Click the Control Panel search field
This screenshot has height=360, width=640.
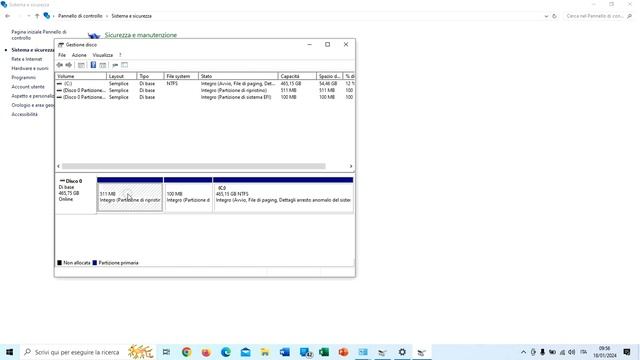pyautogui.click(x=598, y=16)
